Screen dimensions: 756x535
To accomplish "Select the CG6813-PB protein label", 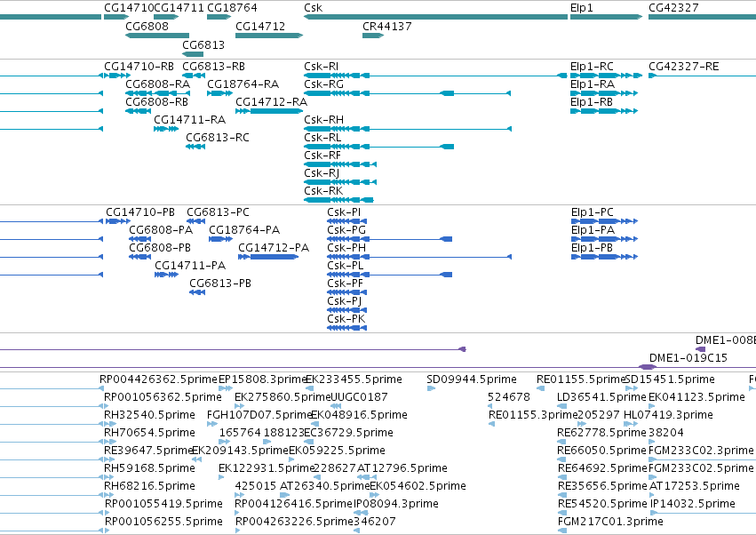I will coord(220,283).
